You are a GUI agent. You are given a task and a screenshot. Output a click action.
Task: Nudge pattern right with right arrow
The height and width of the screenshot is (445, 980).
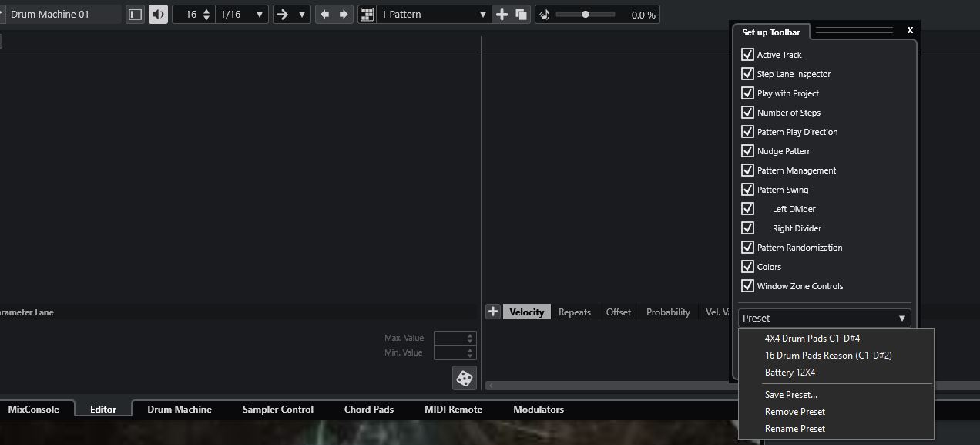point(344,15)
